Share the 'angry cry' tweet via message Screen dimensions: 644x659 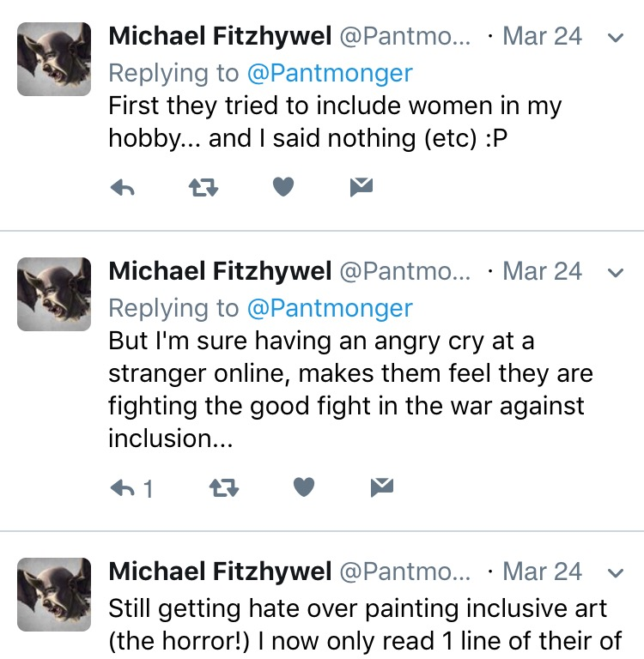pyautogui.click(x=381, y=488)
